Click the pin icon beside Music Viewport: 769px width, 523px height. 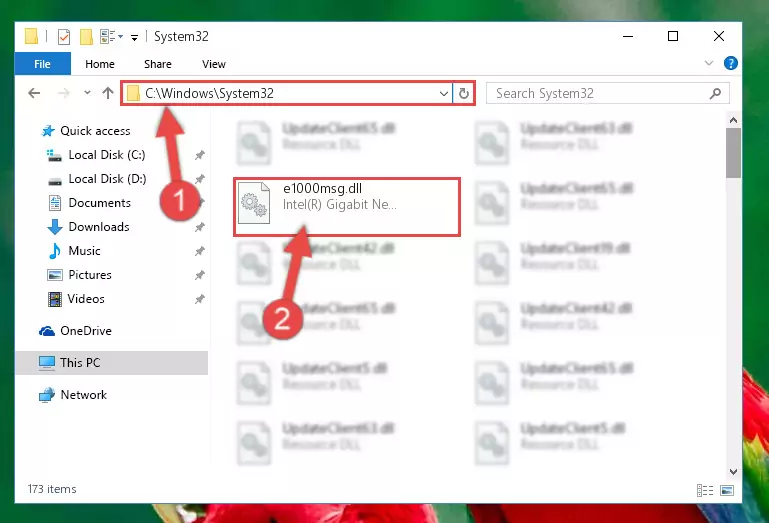pyautogui.click(x=199, y=251)
